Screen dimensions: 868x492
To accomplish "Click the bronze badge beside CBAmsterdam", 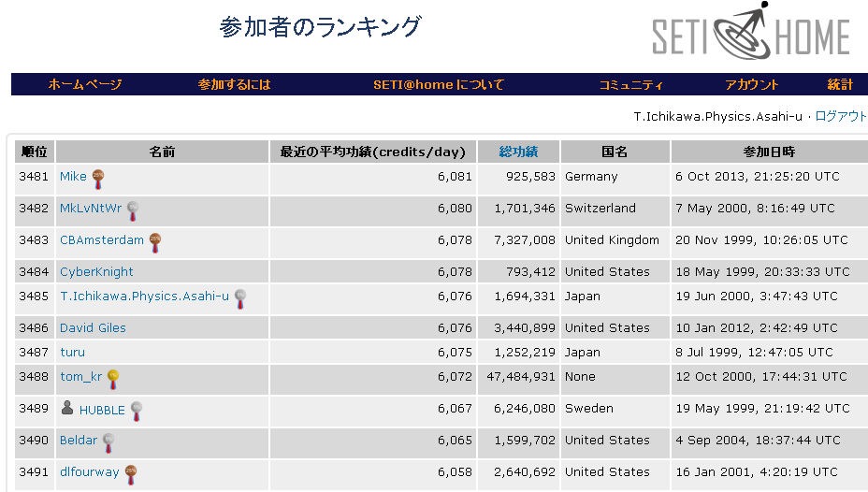I will [155, 241].
